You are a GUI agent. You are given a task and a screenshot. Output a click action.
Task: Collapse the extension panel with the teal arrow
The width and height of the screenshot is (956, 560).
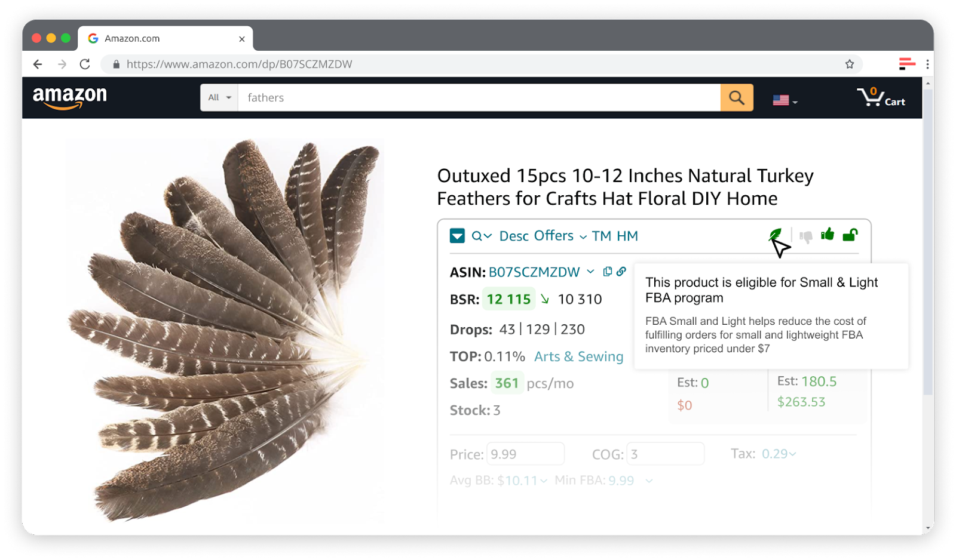[457, 235]
